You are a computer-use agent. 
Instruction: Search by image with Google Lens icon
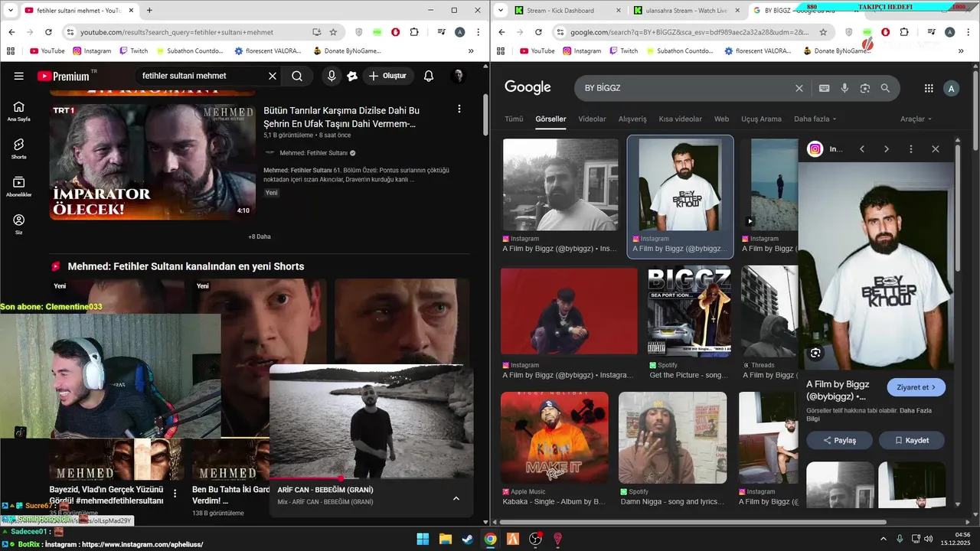[865, 88]
